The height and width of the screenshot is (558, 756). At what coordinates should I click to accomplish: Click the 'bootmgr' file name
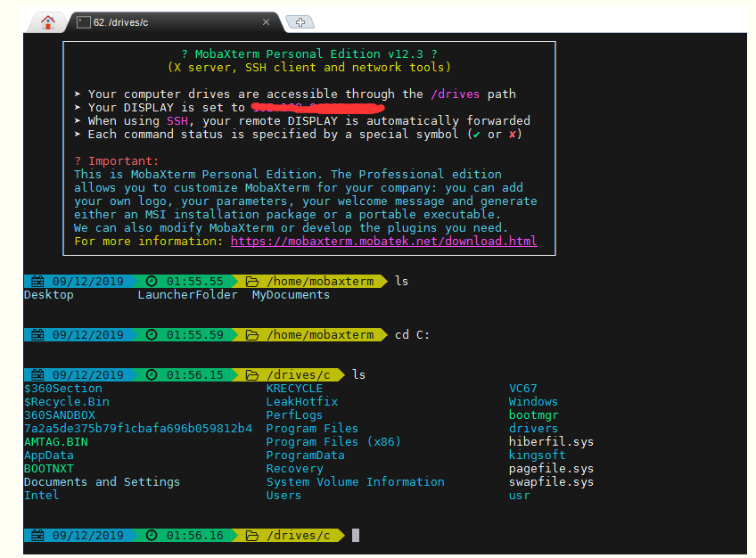point(534,415)
